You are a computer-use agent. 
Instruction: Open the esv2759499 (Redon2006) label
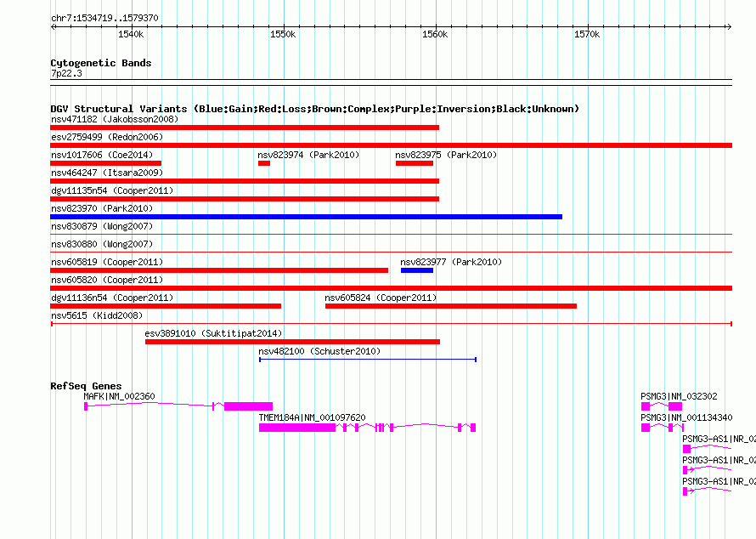click(107, 137)
